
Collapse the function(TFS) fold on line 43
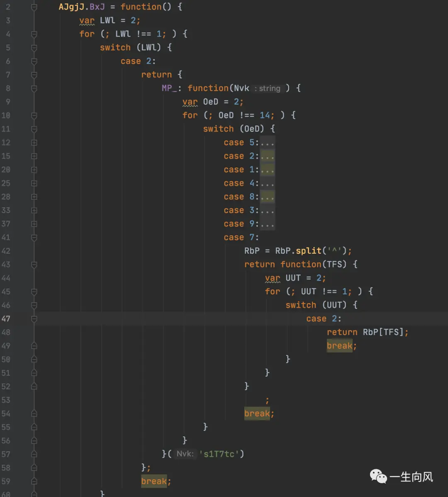click(34, 264)
